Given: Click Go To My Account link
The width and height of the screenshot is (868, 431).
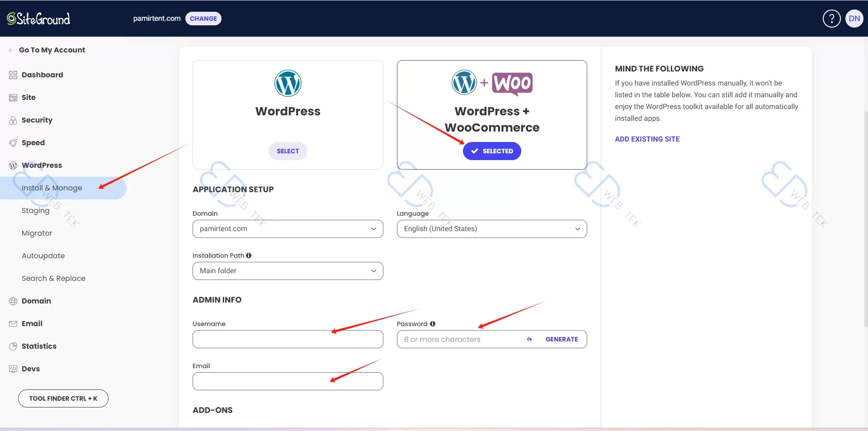Looking at the screenshot, I should (x=52, y=50).
